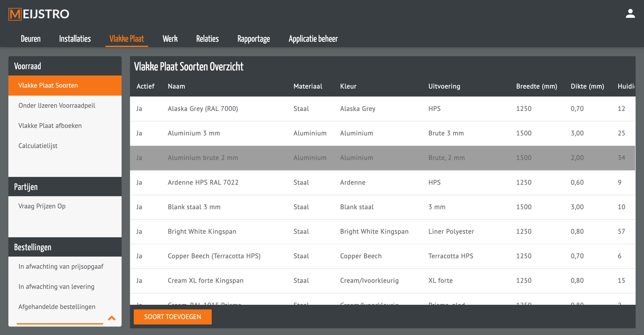
Task: Select Vlakke Plaat Soorten in sidebar
Action: coord(65,86)
